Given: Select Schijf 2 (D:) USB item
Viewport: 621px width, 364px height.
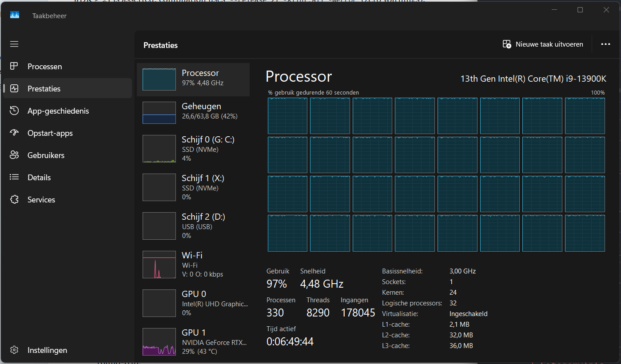Looking at the screenshot, I should coord(193,226).
